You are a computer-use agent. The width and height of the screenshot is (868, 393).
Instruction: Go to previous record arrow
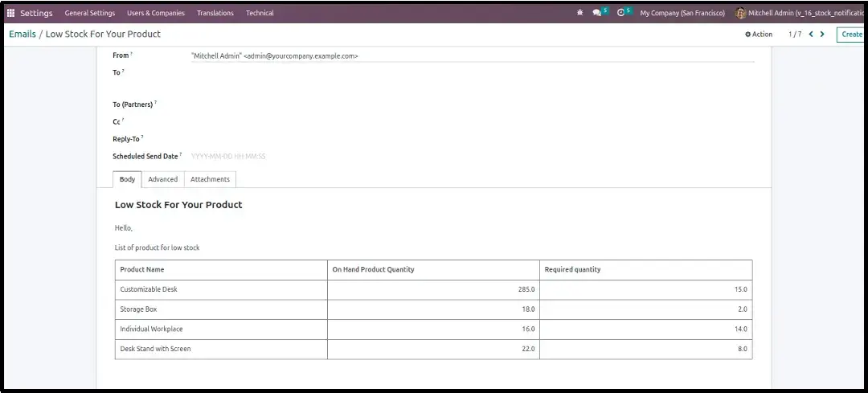(811, 35)
